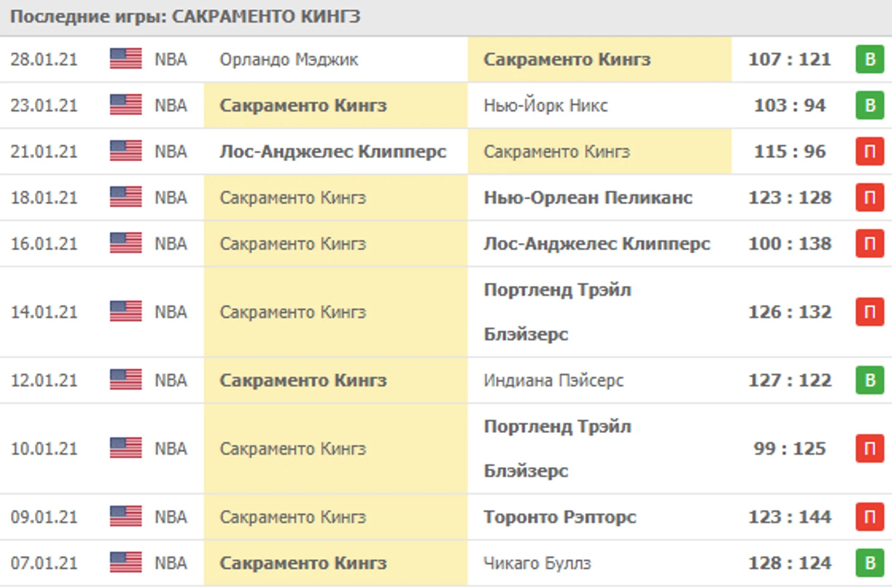Open the Орландо Мэджик team link

click(x=288, y=60)
